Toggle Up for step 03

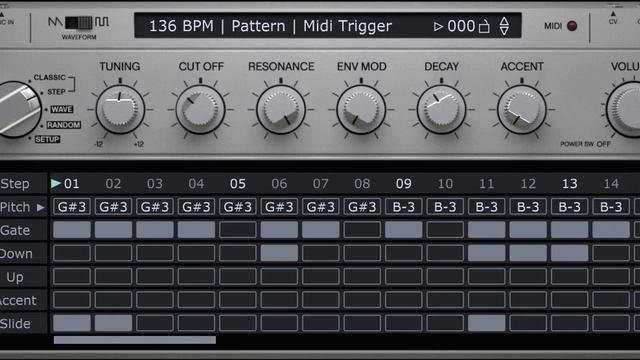pyautogui.click(x=155, y=276)
